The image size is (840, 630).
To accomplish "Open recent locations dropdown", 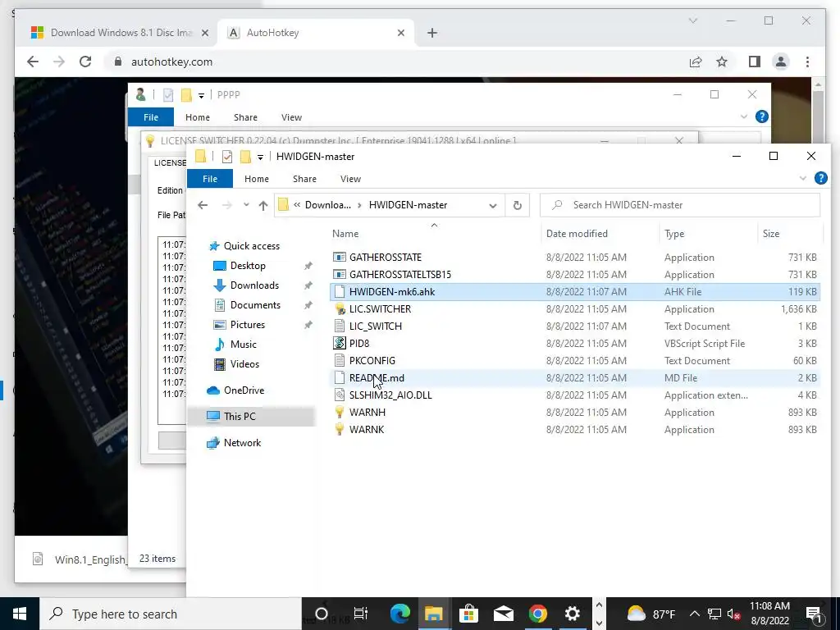I will click(x=246, y=204).
